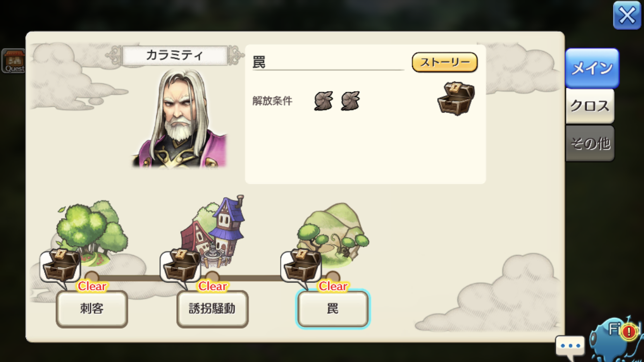This screenshot has width=644, height=362.
Task: Tap the blue mascot with alert badge
Action: tap(617, 338)
